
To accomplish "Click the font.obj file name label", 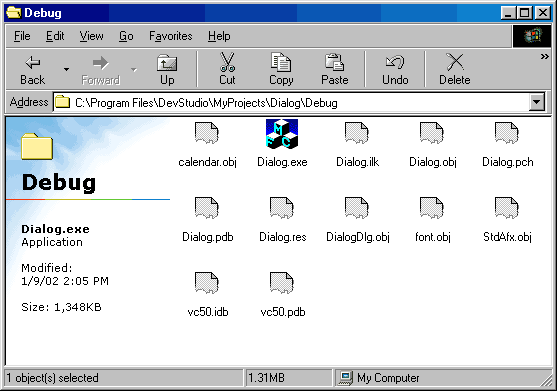I will (433, 237).
